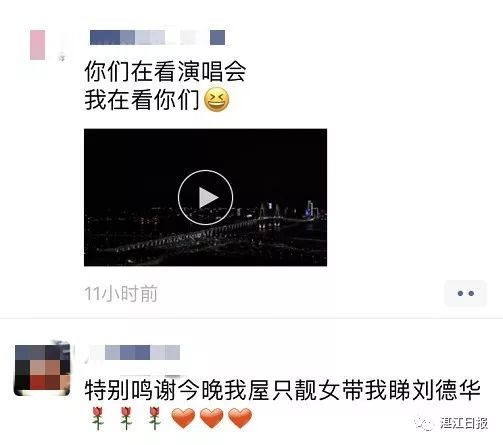Open the dark video thumbnail of the bridge
The height and width of the screenshot is (445, 503).
click(x=205, y=197)
